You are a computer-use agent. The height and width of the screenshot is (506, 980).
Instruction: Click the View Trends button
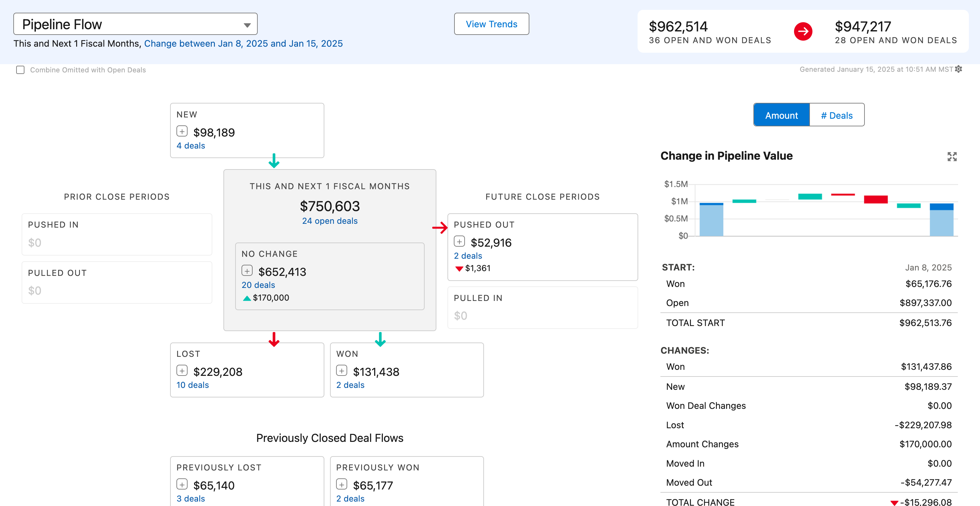click(491, 24)
